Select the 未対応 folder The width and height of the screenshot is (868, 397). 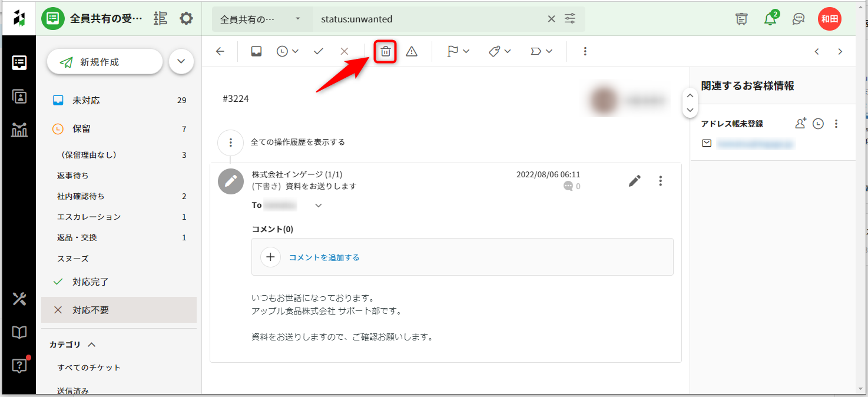[x=86, y=100]
